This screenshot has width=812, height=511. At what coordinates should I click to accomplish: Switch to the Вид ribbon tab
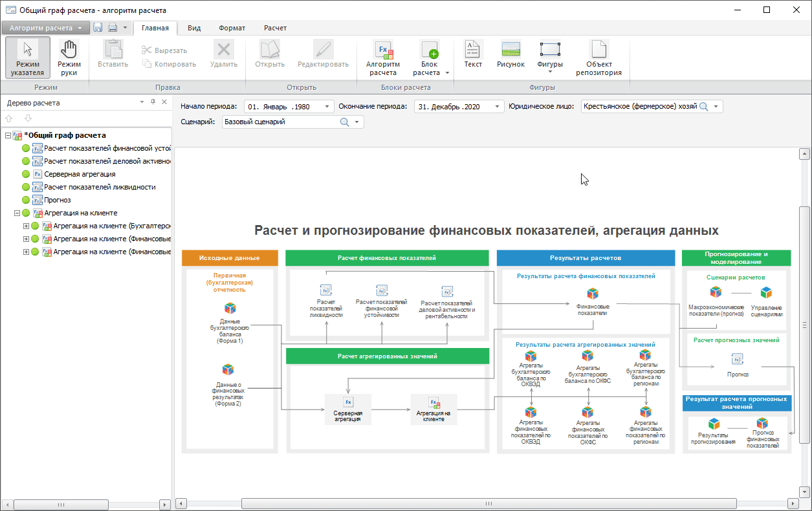point(194,28)
